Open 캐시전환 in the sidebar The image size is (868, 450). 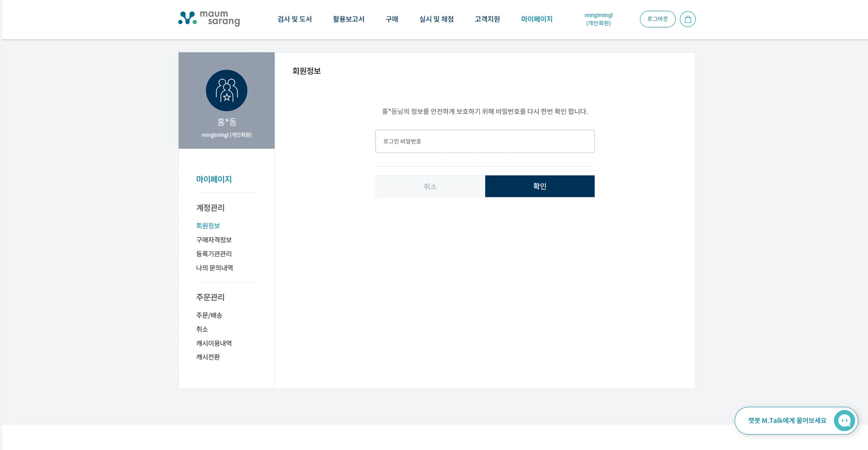(208, 357)
